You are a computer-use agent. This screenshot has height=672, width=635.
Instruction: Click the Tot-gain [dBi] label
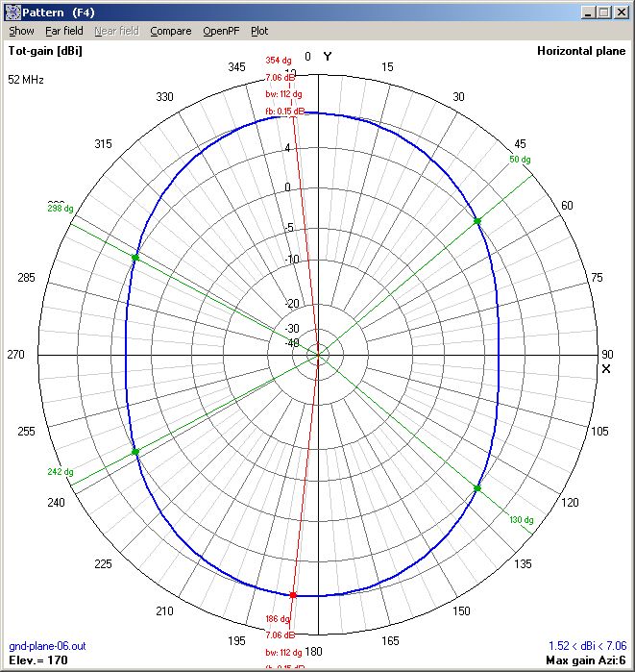(45, 51)
